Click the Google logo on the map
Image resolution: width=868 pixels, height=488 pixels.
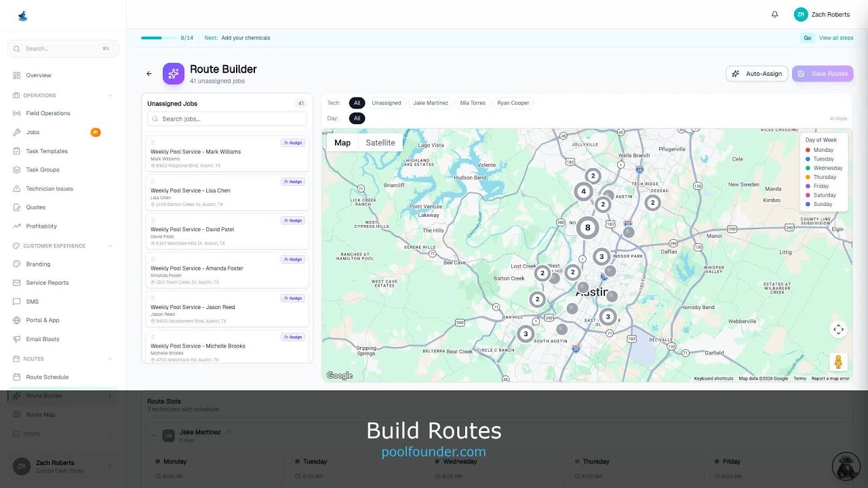pyautogui.click(x=339, y=375)
